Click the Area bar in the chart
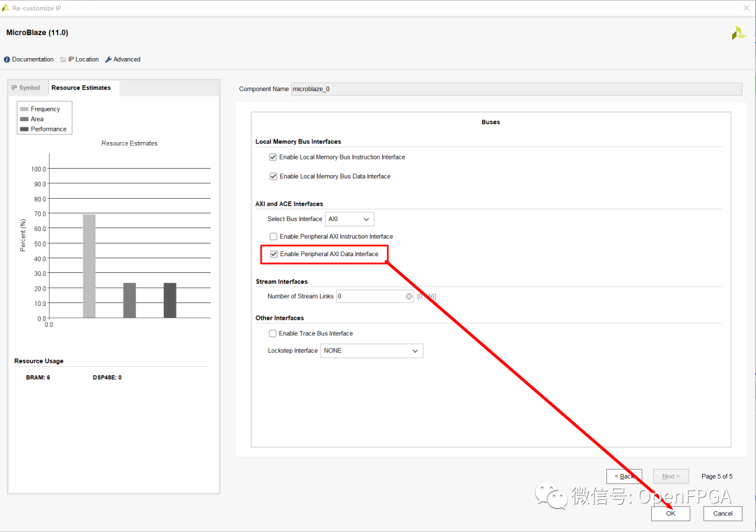Viewport: 756px width, 532px height. pos(129,300)
